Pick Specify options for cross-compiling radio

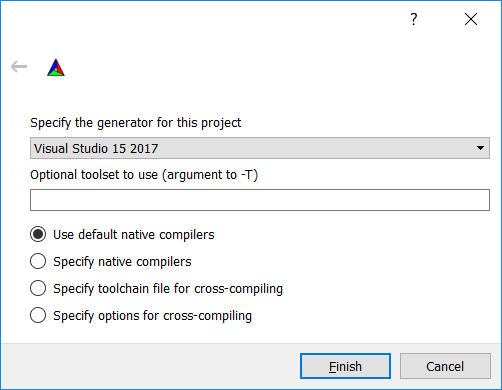point(38,315)
